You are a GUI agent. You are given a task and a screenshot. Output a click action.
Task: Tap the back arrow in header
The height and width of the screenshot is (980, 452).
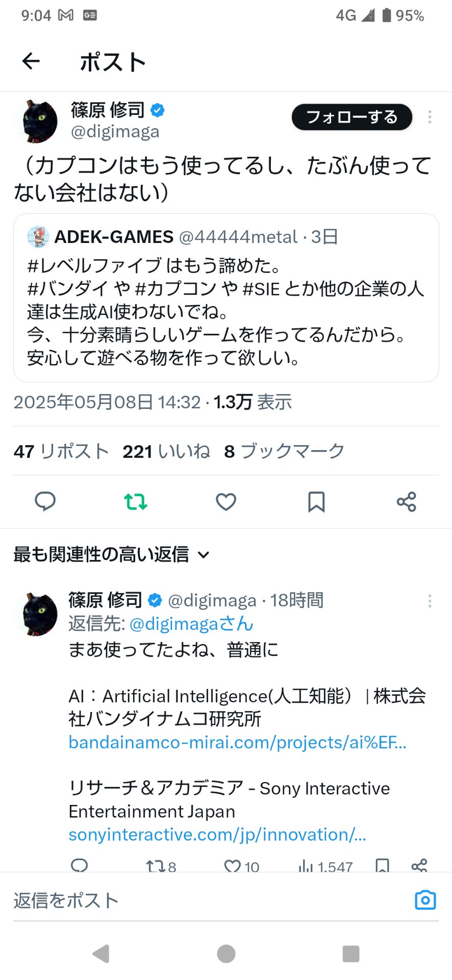pyautogui.click(x=31, y=62)
